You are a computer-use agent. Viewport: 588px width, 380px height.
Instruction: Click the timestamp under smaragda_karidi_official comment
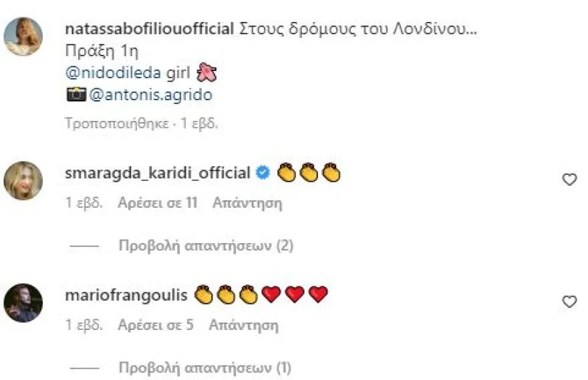84,203
